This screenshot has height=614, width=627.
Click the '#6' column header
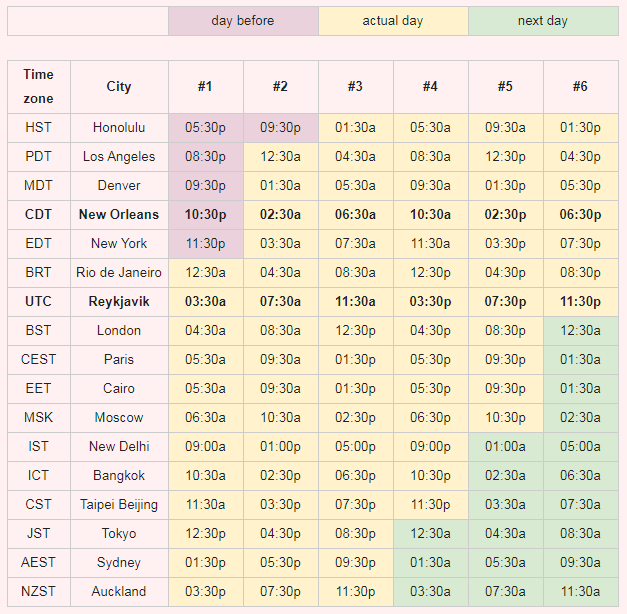coord(581,87)
